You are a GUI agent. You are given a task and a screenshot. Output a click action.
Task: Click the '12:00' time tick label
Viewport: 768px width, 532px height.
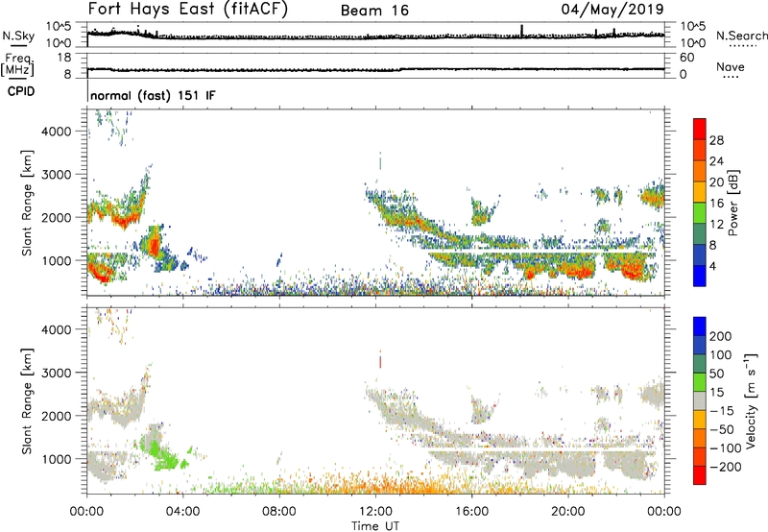[375, 512]
